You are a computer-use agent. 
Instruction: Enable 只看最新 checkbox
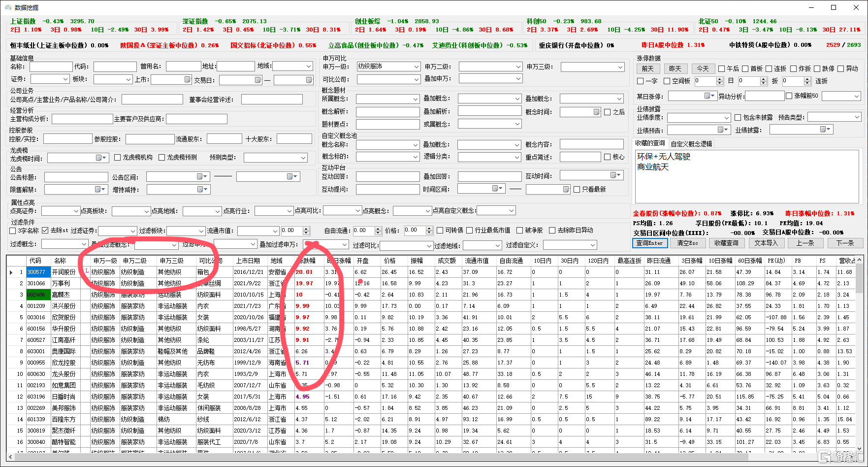tap(577, 189)
